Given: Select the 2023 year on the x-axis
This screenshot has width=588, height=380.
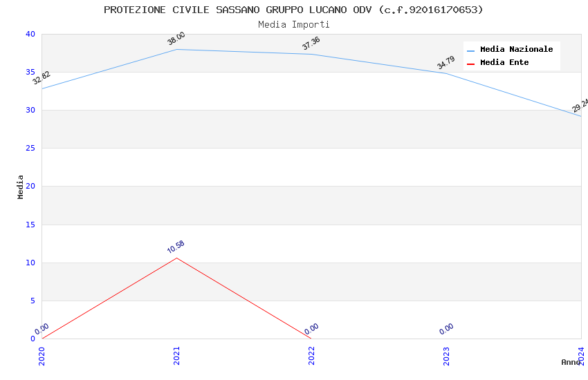Looking at the screenshot, I should [x=446, y=356].
